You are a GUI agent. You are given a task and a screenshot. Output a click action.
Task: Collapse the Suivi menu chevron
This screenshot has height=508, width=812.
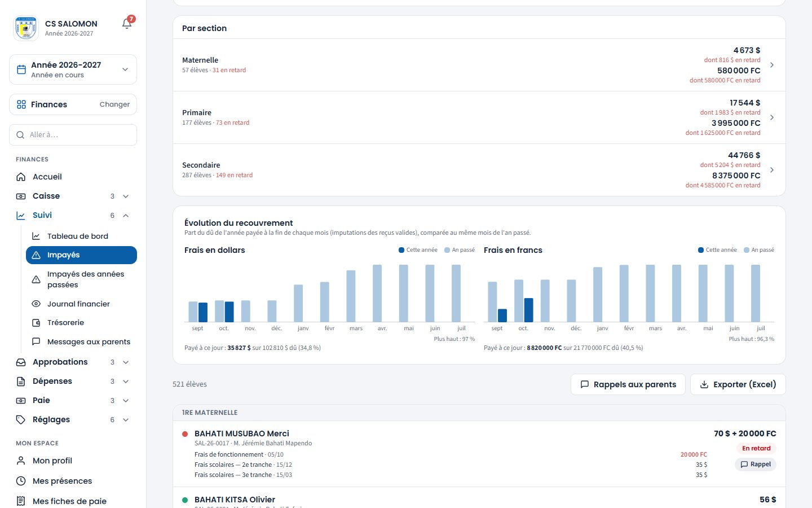pos(126,215)
